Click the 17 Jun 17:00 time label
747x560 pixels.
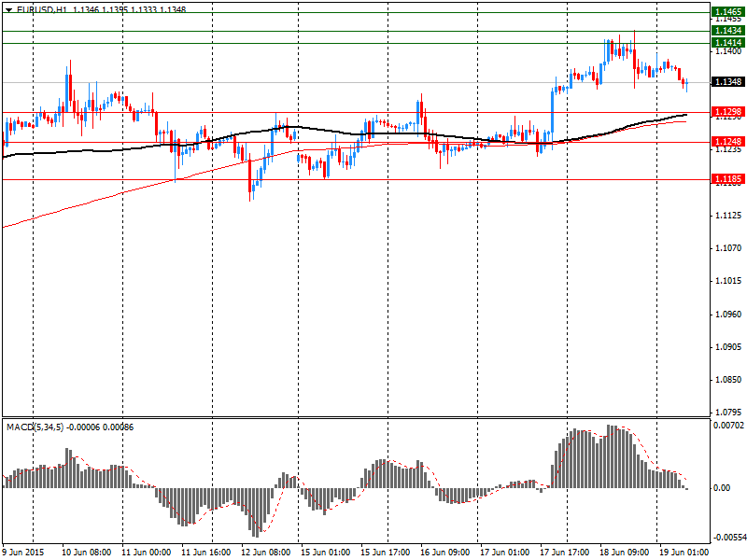tap(565, 553)
